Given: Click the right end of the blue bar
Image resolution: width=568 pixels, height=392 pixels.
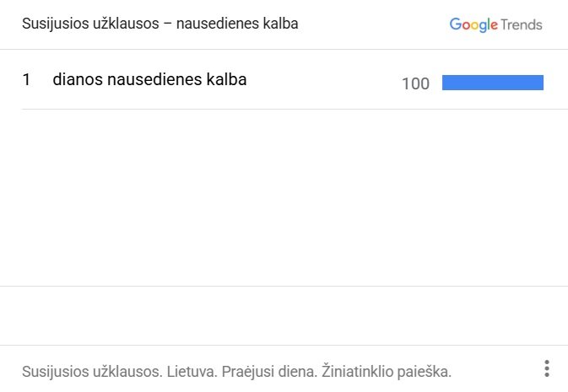Looking at the screenshot, I should point(542,83).
